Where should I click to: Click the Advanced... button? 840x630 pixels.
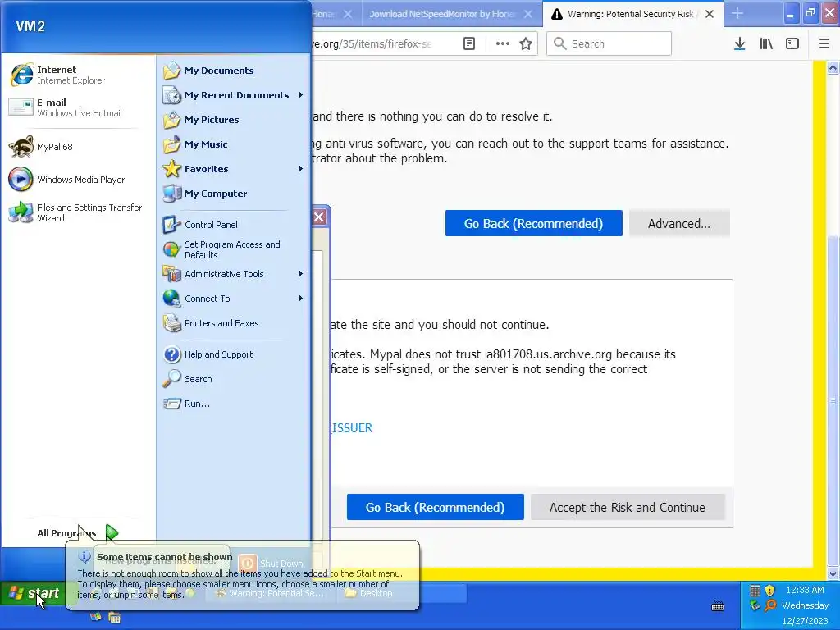(x=679, y=223)
